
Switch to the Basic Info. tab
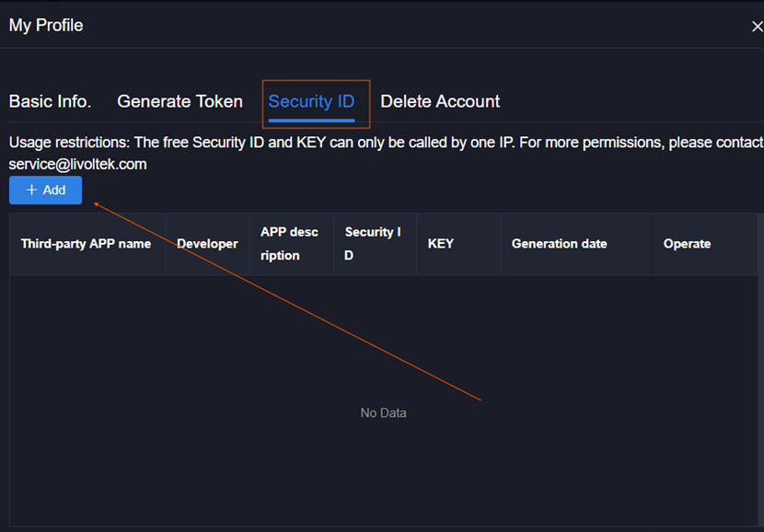(x=50, y=102)
